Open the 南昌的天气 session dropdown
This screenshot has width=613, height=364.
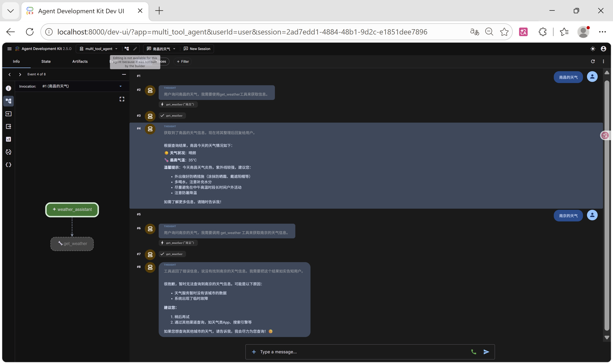(x=161, y=49)
